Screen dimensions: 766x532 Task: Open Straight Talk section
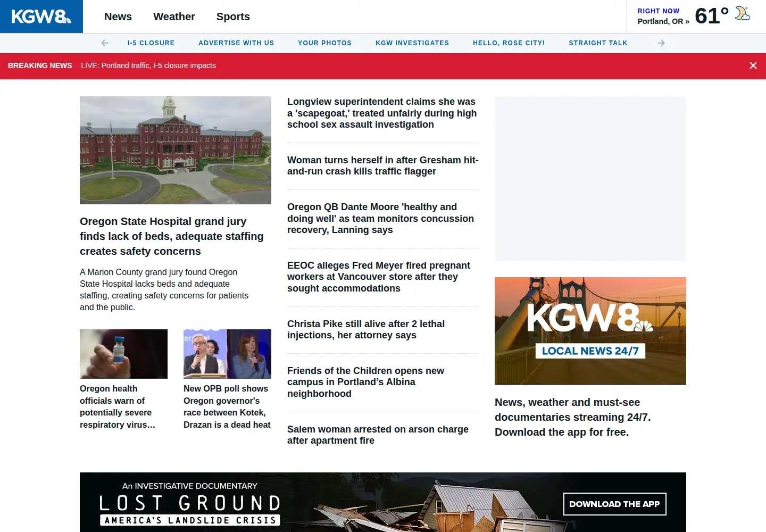point(598,43)
